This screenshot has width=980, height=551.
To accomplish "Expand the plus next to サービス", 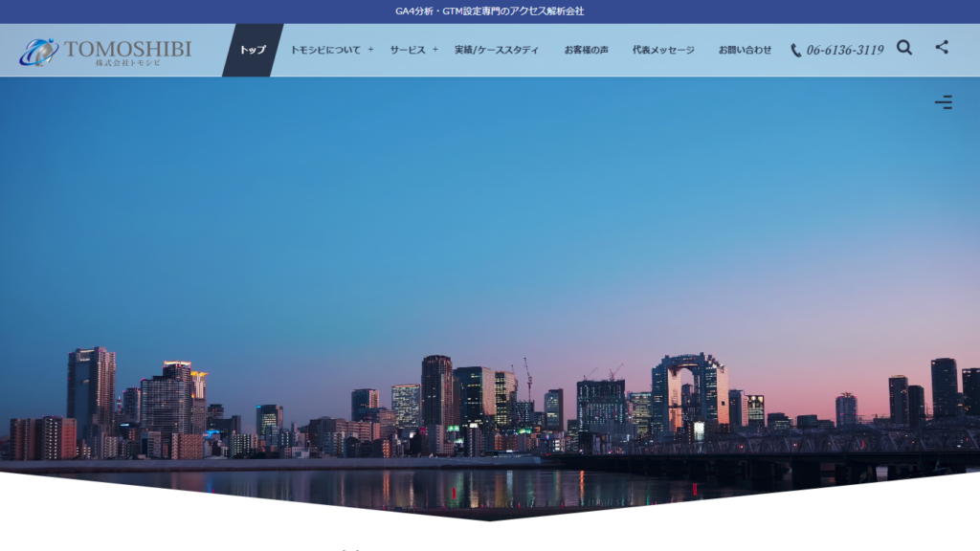I will [x=434, y=50].
